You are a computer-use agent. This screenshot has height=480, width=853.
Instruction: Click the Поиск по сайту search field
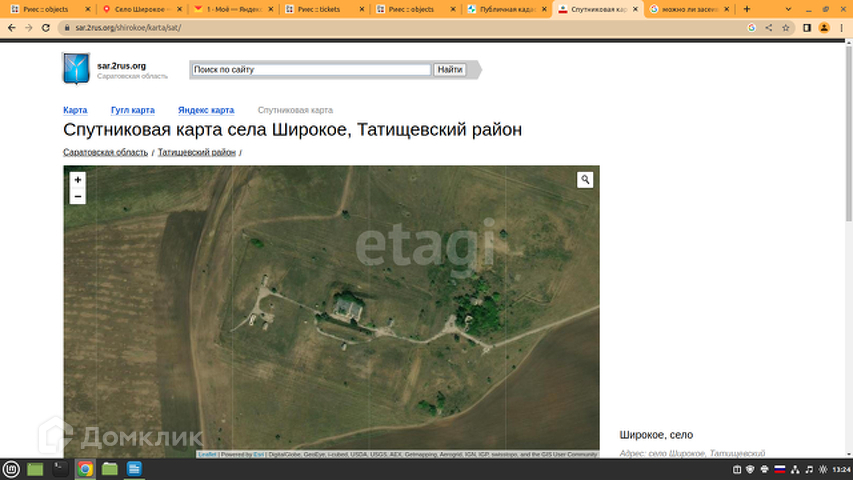click(310, 70)
